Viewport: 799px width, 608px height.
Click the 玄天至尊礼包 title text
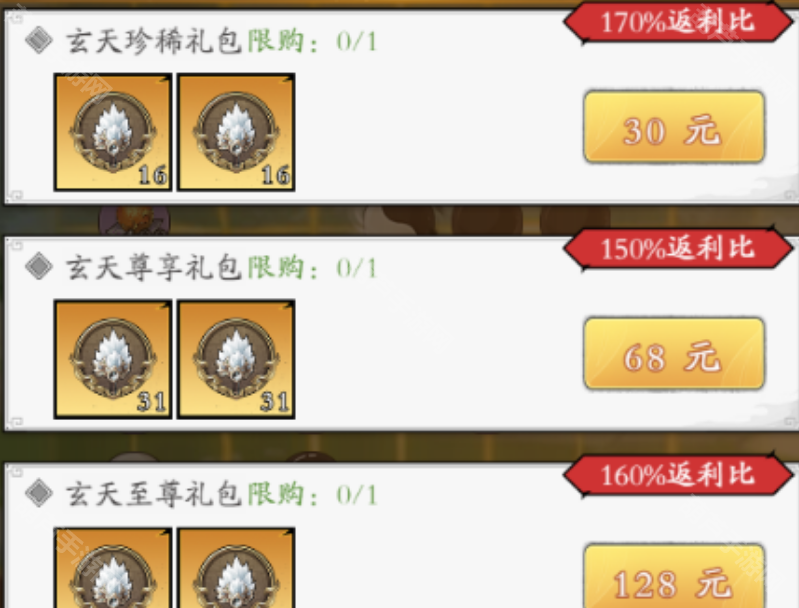point(153,494)
